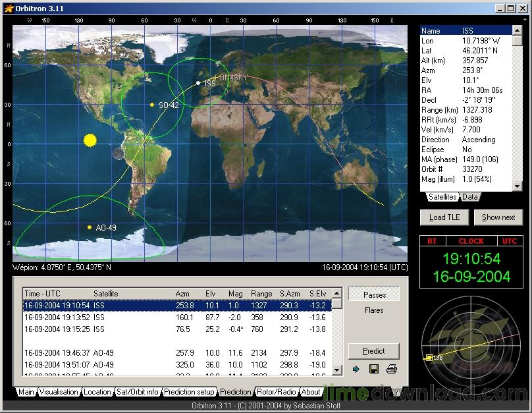
Task: Click the Orbitron icon in the title bar
Action: click(x=9, y=9)
